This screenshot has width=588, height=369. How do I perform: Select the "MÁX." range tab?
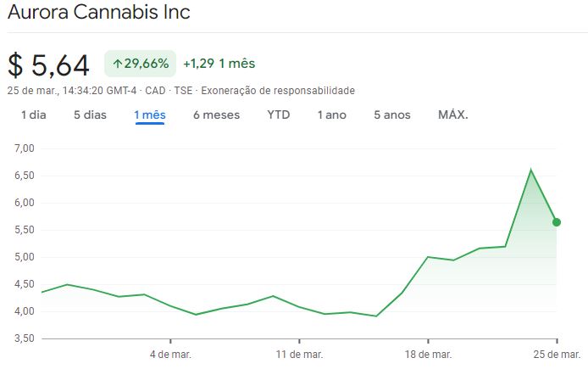coord(453,115)
